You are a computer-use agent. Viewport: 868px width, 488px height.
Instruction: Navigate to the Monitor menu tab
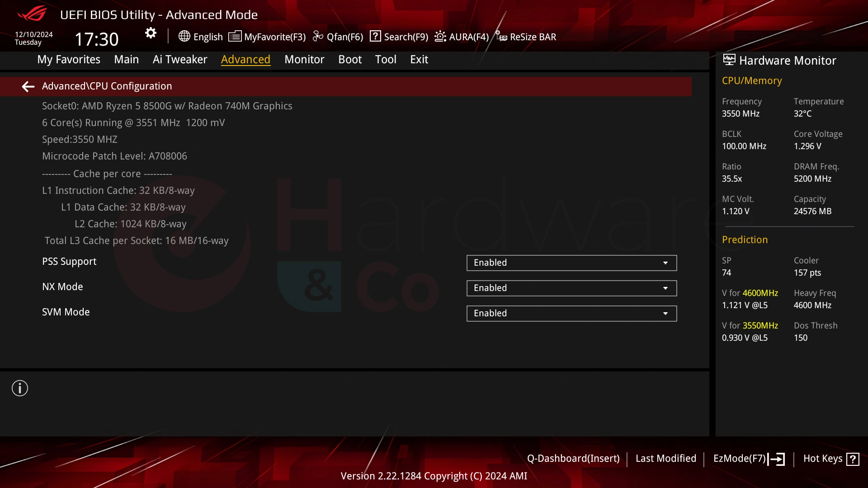(x=304, y=59)
